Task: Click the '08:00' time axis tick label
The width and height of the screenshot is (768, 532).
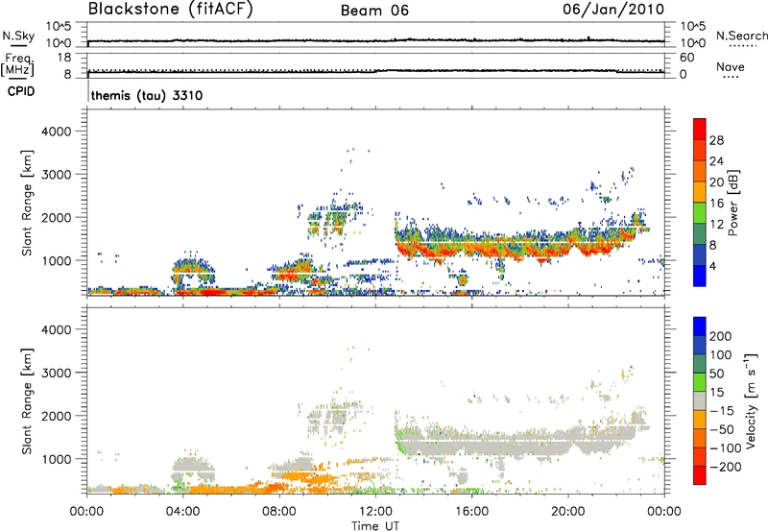Action: click(279, 512)
